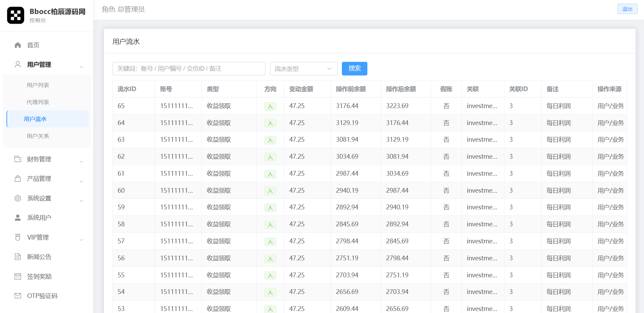Click post-balance value 3223.69
This screenshot has width=644, height=313.
[x=397, y=106]
